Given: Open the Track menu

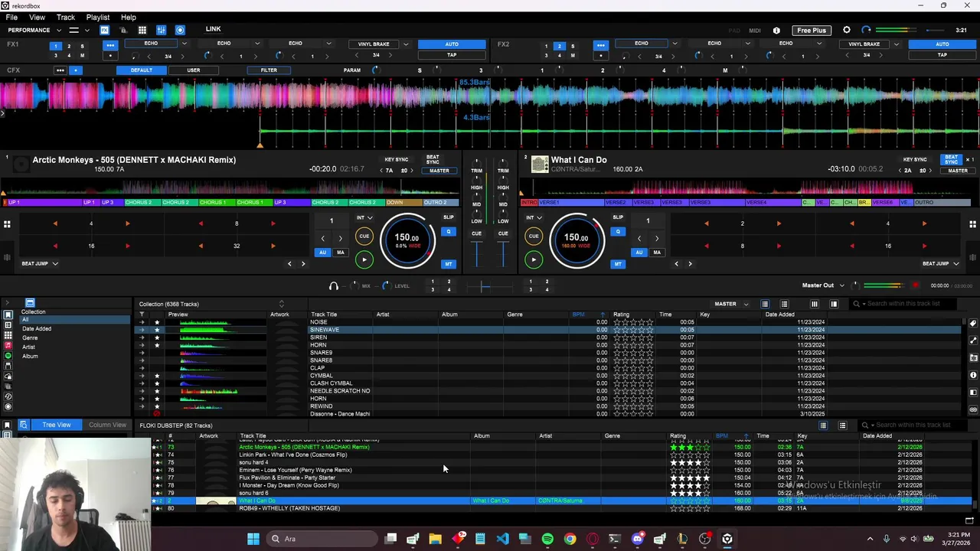Looking at the screenshot, I should click(x=66, y=17).
